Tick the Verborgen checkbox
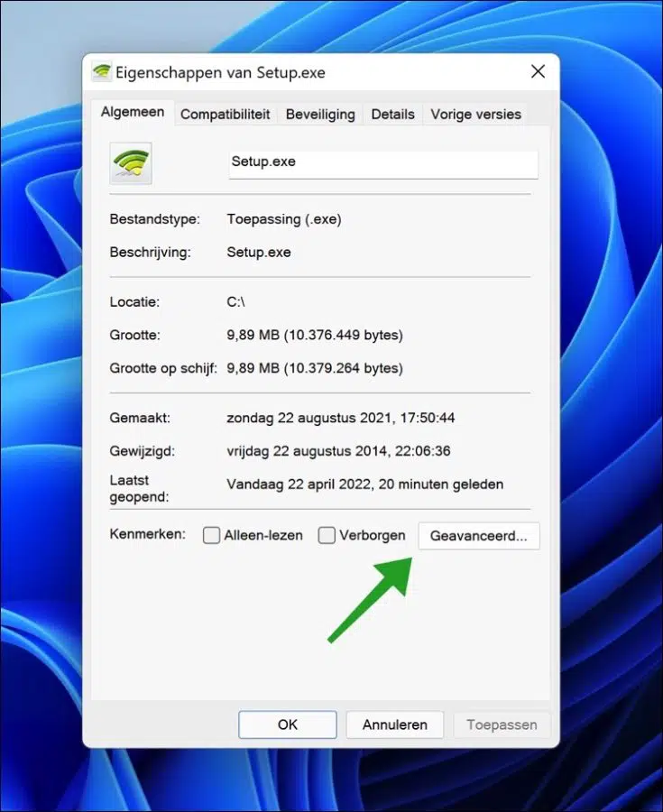 pyautogui.click(x=327, y=535)
